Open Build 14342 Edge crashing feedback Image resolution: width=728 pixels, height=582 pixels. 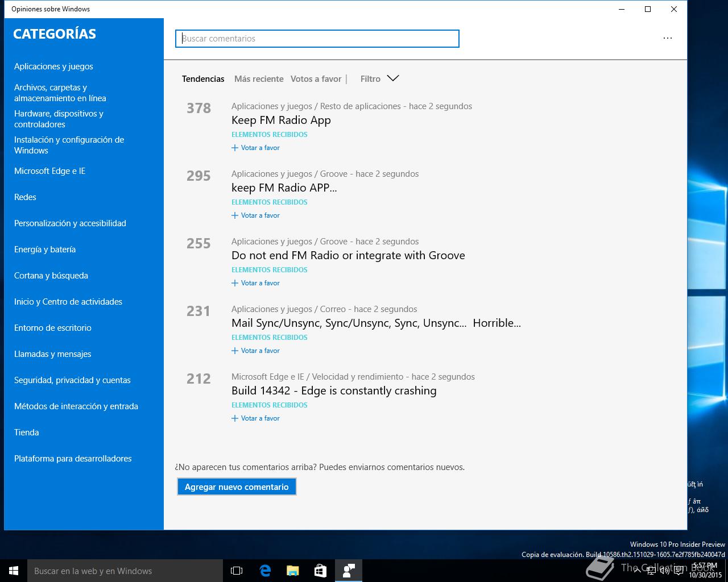point(334,391)
